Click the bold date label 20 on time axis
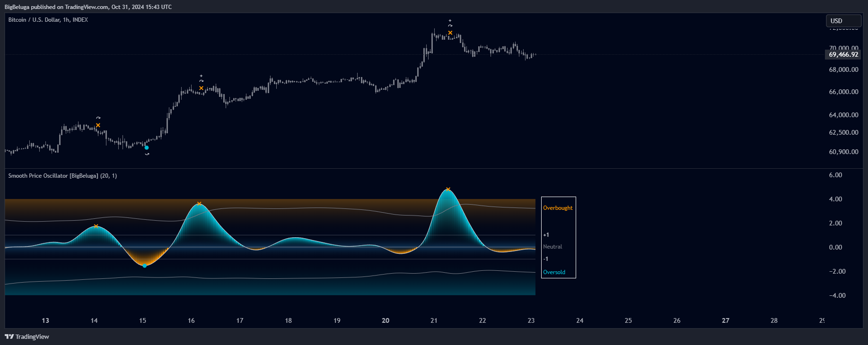This screenshot has height=345, width=868. coord(386,320)
